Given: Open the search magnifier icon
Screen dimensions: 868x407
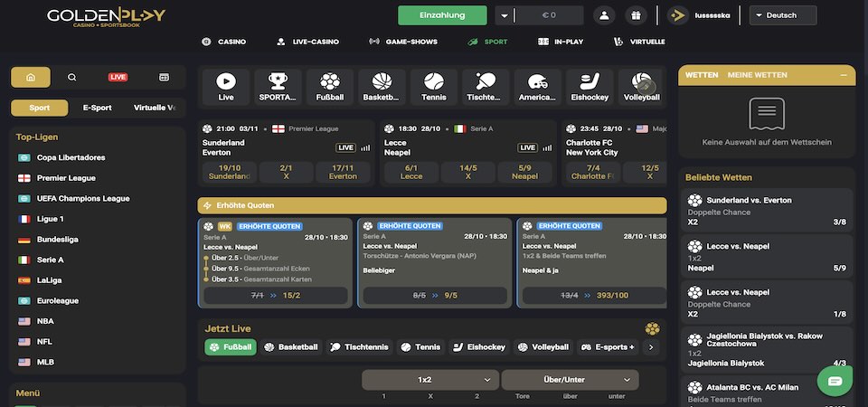Looking at the screenshot, I should pos(72,78).
